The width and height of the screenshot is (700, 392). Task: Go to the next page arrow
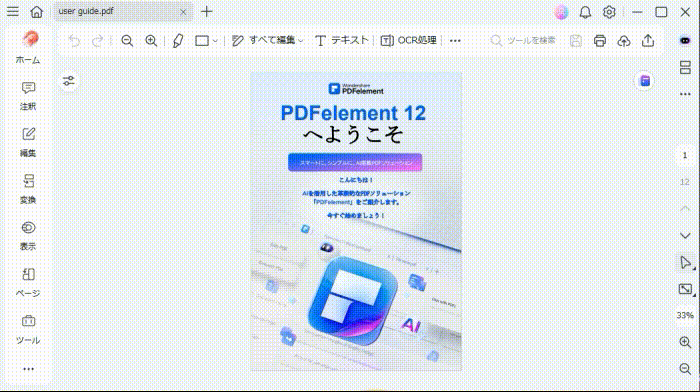click(685, 235)
